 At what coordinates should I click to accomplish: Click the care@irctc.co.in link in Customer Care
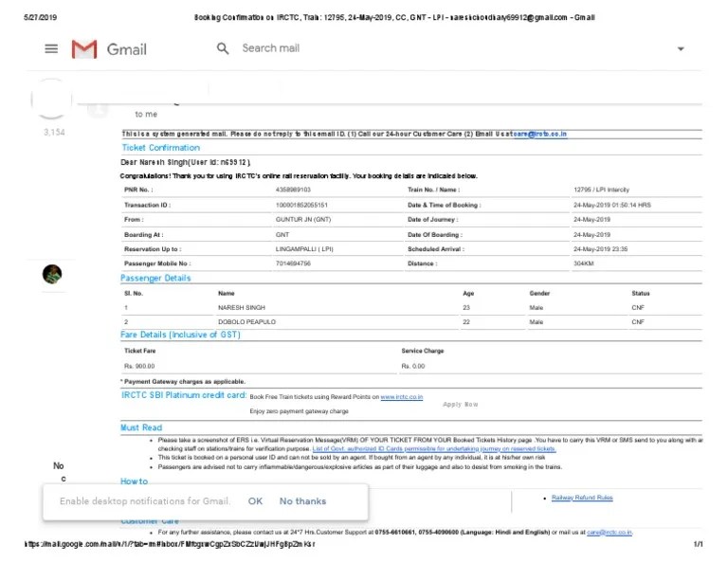coord(610,533)
